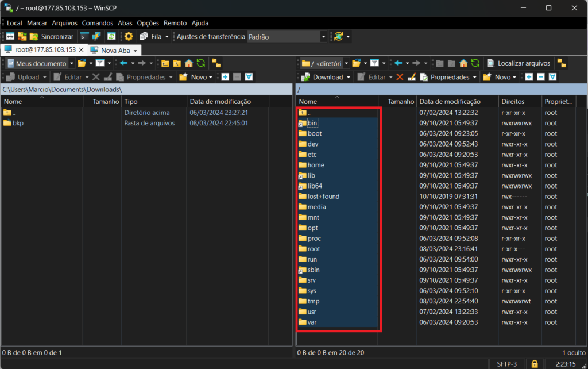Expand the remote Propriedades dropdown arrow

(474, 78)
